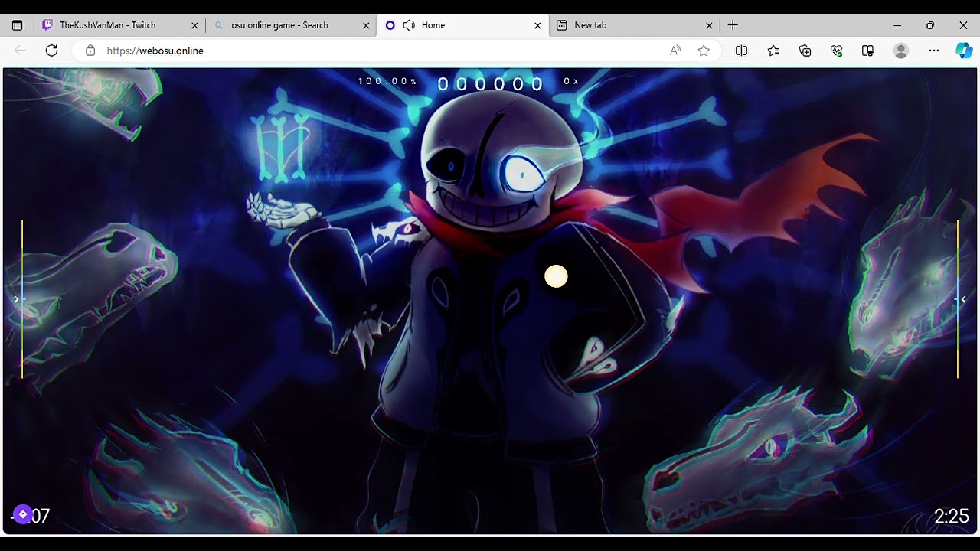The width and height of the screenshot is (980, 551).
Task: Enable split screen view
Action: [741, 51]
